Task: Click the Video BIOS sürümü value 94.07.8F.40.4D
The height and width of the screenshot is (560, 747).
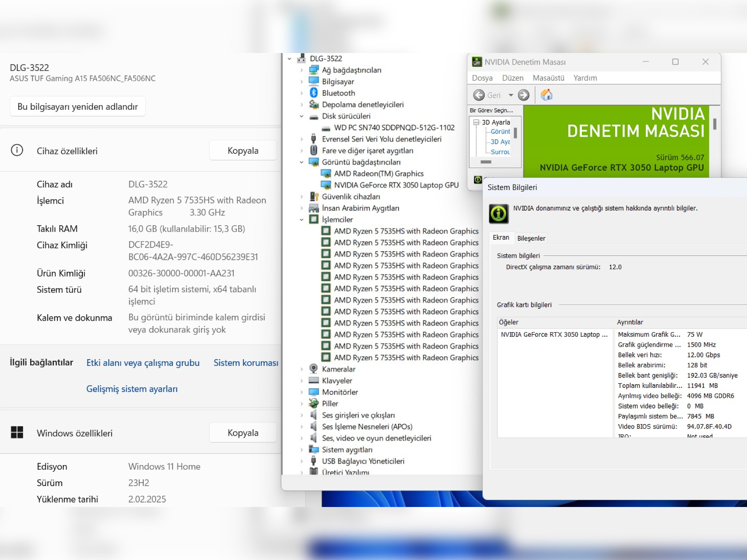Action: (x=709, y=426)
